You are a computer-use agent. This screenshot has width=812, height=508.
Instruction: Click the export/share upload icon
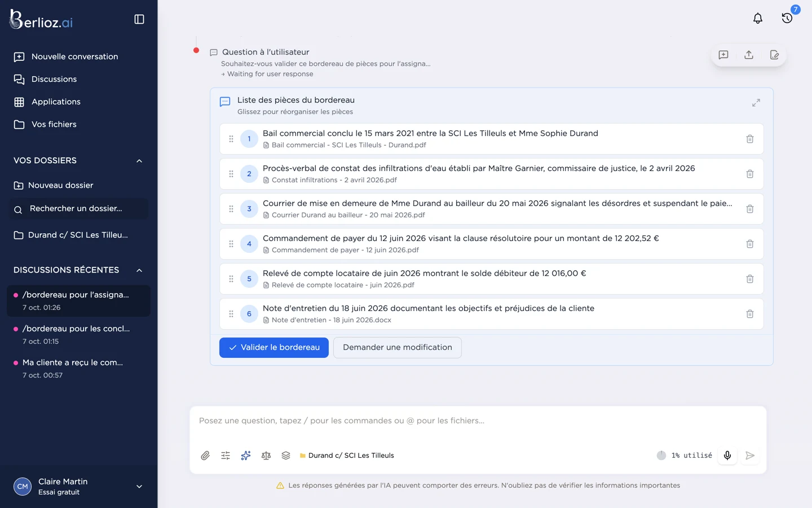(x=749, y=55)
